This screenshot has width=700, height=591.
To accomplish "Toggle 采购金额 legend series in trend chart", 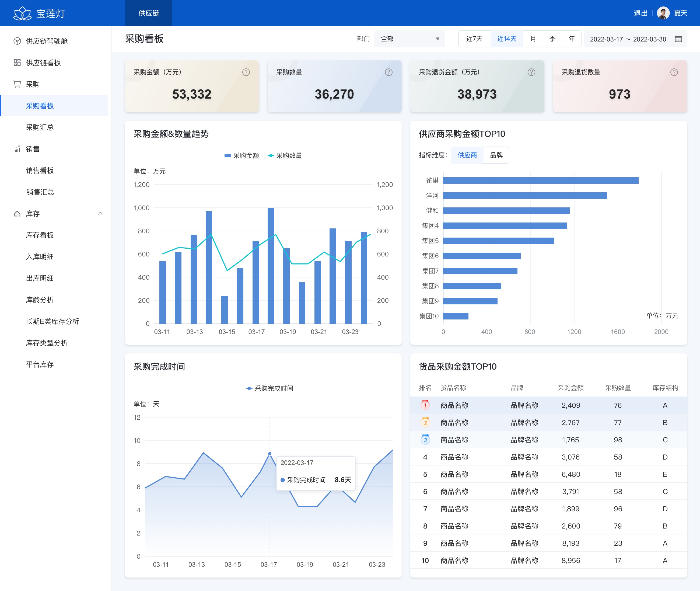I will tap(242, 155).
